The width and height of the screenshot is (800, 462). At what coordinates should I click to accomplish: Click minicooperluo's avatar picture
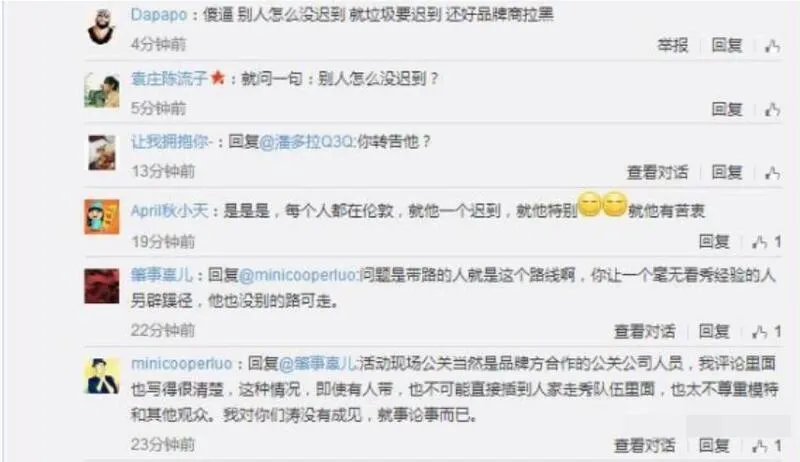coord(103,376)
